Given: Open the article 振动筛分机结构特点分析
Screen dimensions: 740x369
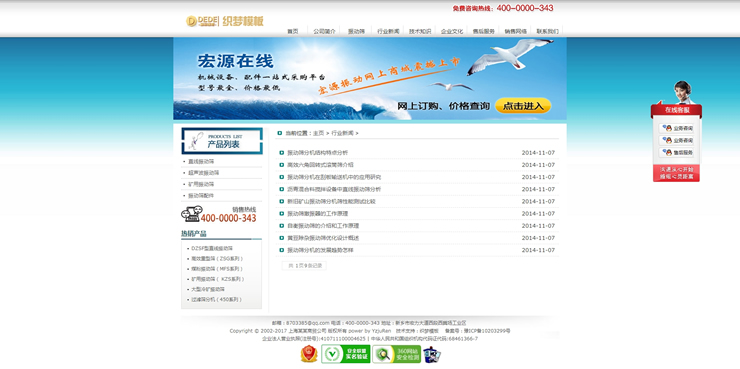Looking at the screenshot, I should [x=318, y=153].
